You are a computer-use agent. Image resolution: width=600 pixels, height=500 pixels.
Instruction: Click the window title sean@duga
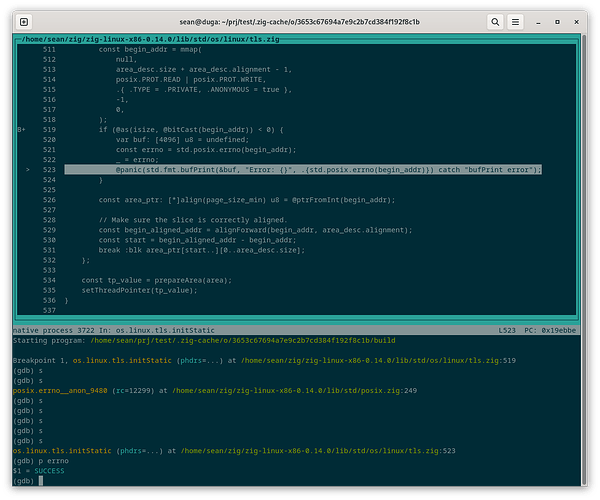(x=300, y=22)
